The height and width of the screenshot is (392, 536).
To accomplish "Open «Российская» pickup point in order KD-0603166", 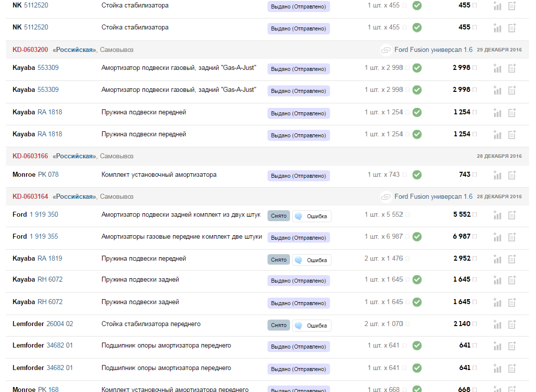I will pyautogui.click(x=74, y=156).
